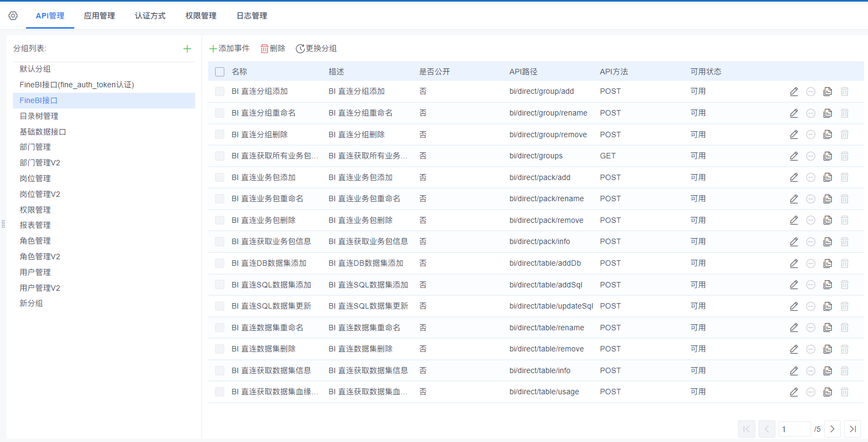Click the document icon for BI 直连分组删除
This screenshot has width=868, height=442.
pyautogui.click(x=827, y=134)
